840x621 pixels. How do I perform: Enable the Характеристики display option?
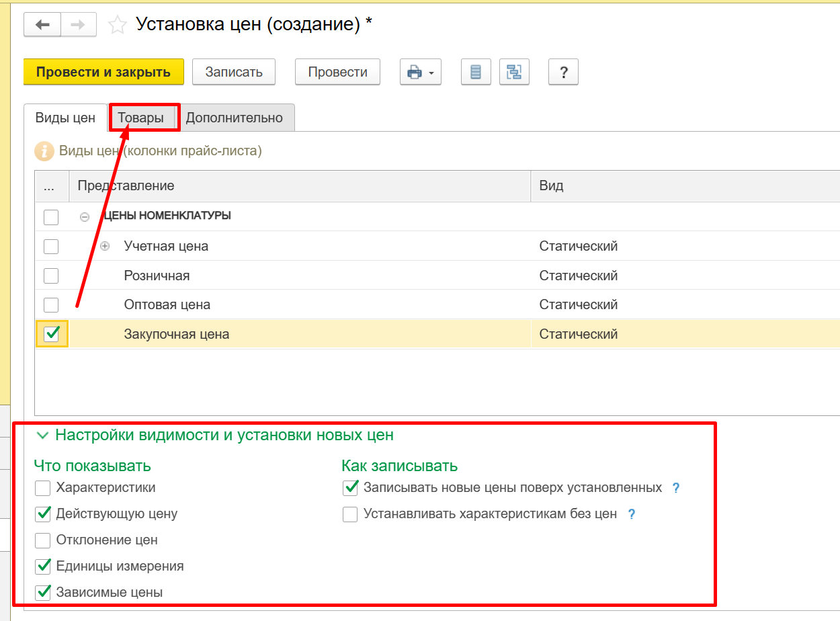(43, 488)
